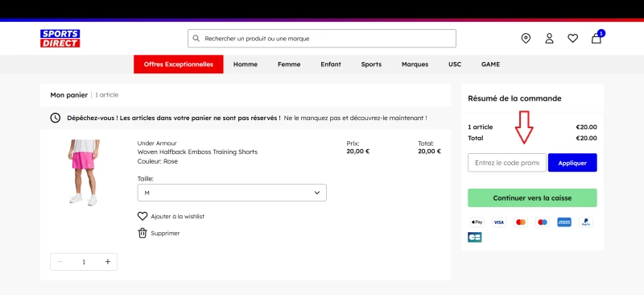Image resolution: width=644 pixels, height=295 pixels.
Task: Click the Résumé de la commande heading
Action: (x=514, y=98)
